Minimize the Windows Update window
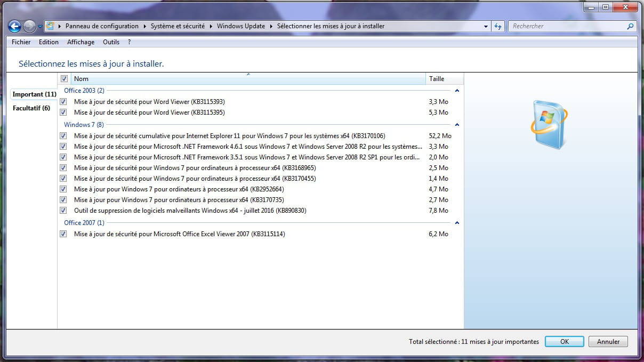The height and width of the screenshot is (362, 644). [592, 7]
